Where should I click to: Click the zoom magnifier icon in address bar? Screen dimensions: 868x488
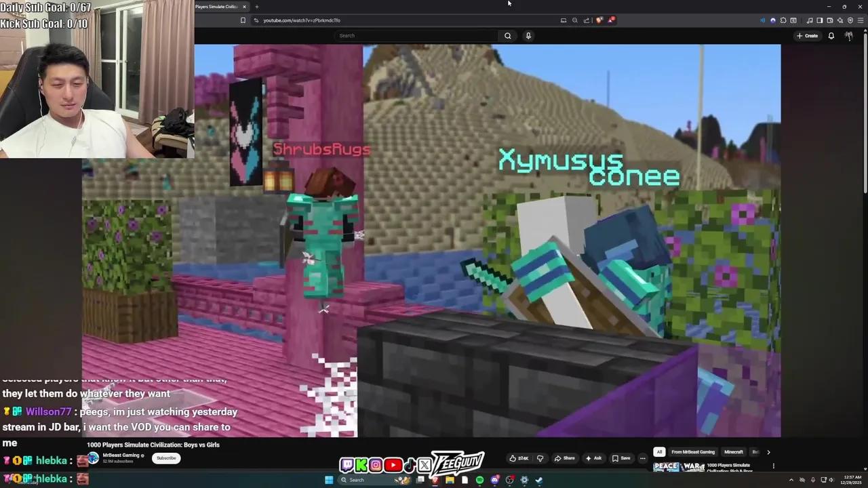[574, 20]
